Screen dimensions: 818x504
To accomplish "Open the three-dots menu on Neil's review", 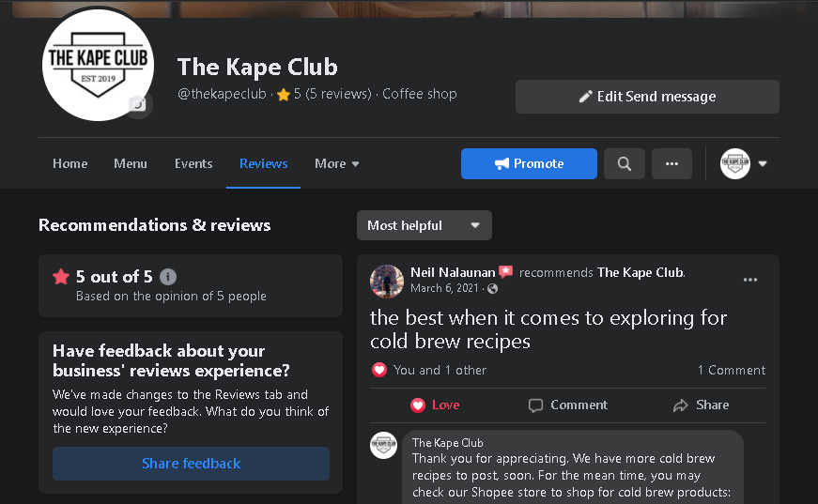I will (x=750, y=280).
